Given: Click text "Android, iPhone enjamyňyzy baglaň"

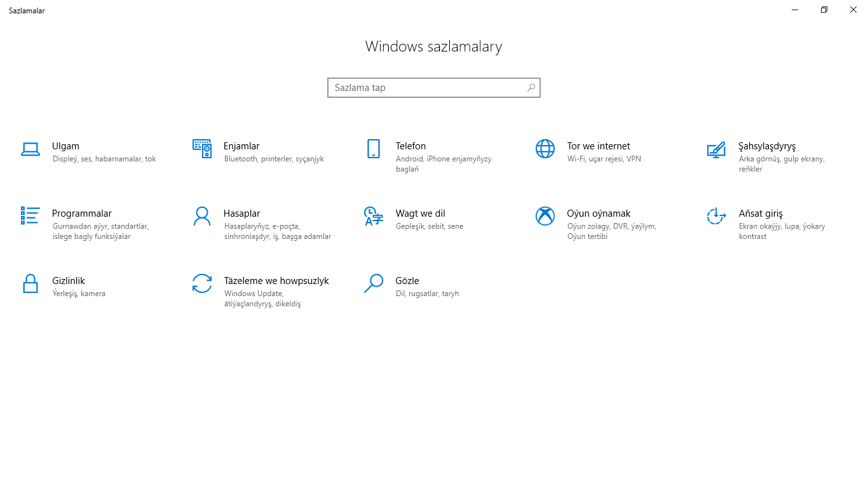Looking at the screenshot, I should tap(444, 164).
